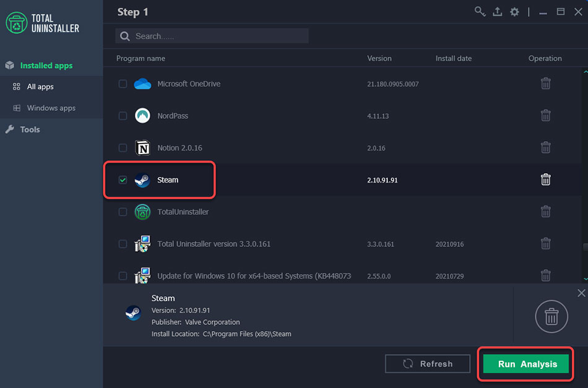The image size is (588, 388).
Task: Click the Steam icon in the list
Action: [x=142, y=180]
